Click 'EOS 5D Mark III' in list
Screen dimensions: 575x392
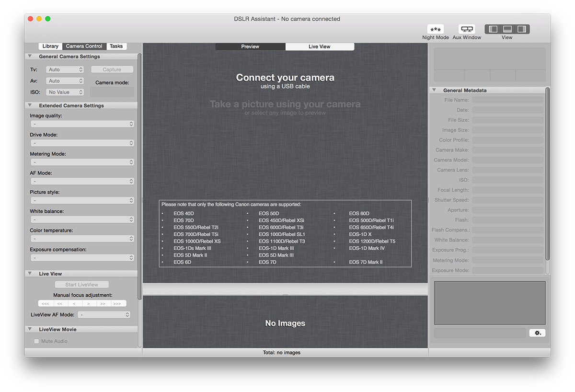(x=276, y=255)
